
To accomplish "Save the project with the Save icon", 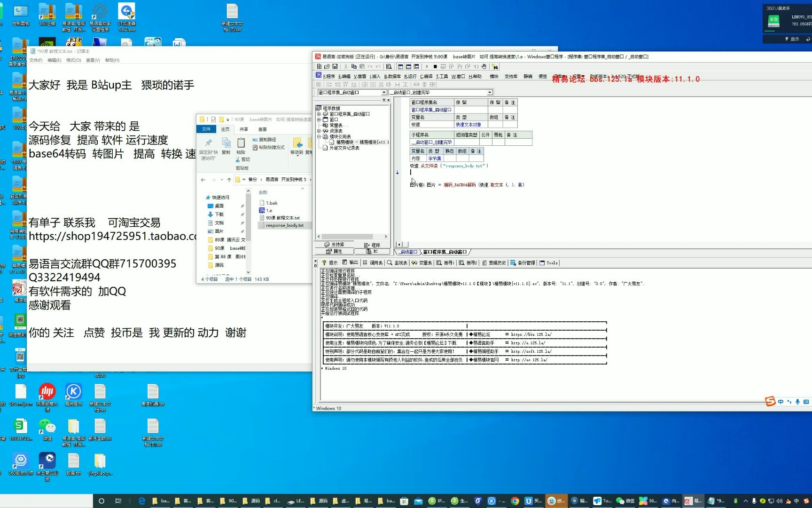I will click(335, 66).
